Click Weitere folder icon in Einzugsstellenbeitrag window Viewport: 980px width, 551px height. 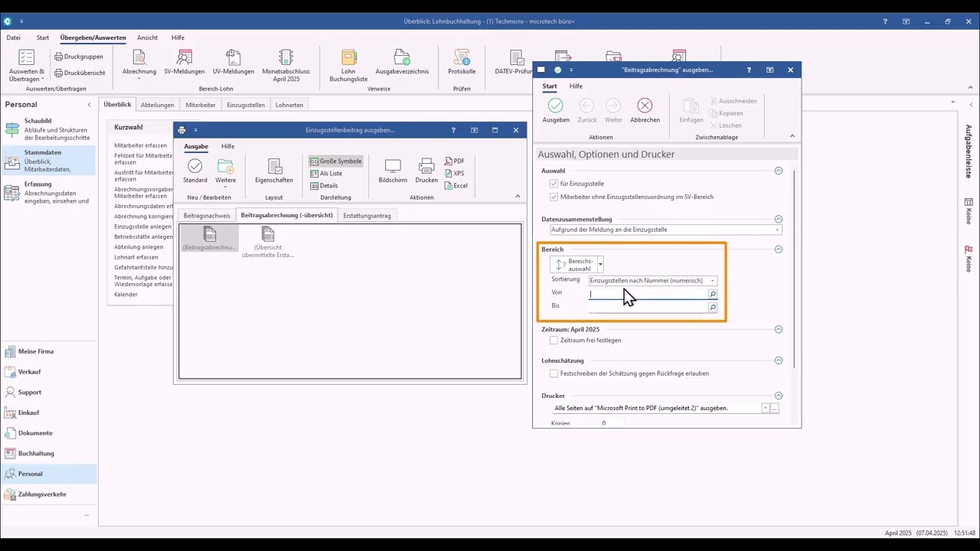(x=225, y=166)
